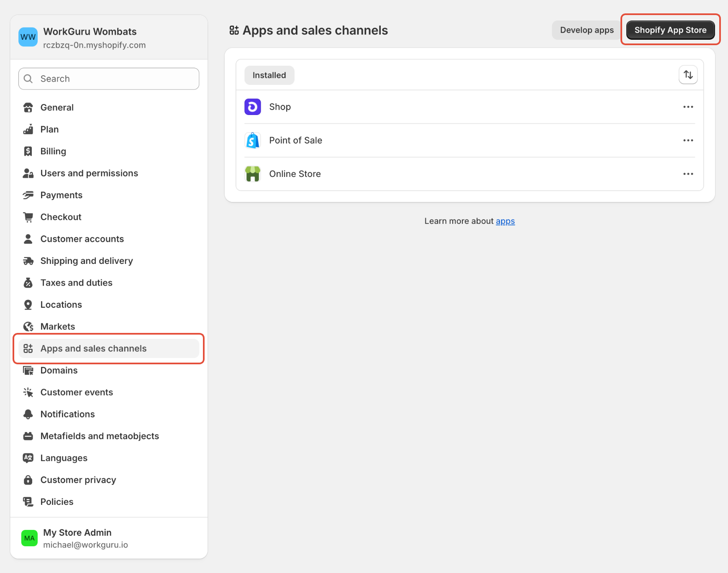Click the Billing receipt icon
This screenshot has height=573, width=728.
pos(28,151)
